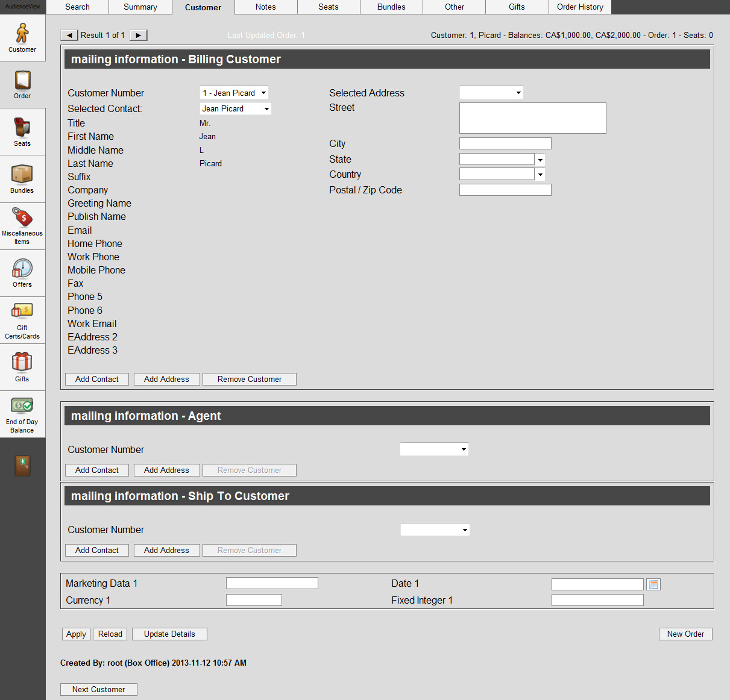
Task: Click the Date 1 input field
Action: tap(597, 584)
